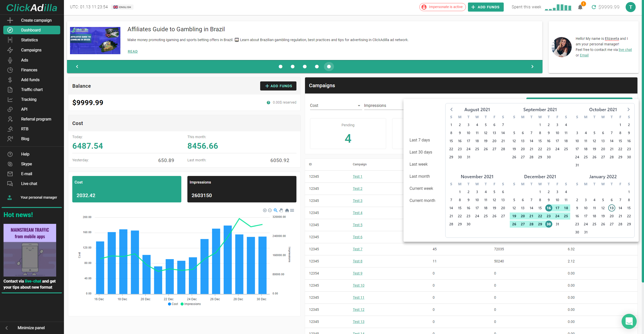Open the notifications bell icon
644x334 pixels.
[x=580, y=7]
